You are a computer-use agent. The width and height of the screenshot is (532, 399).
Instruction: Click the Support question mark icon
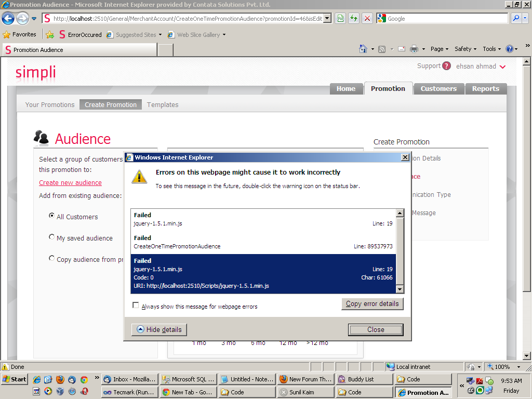446,66
